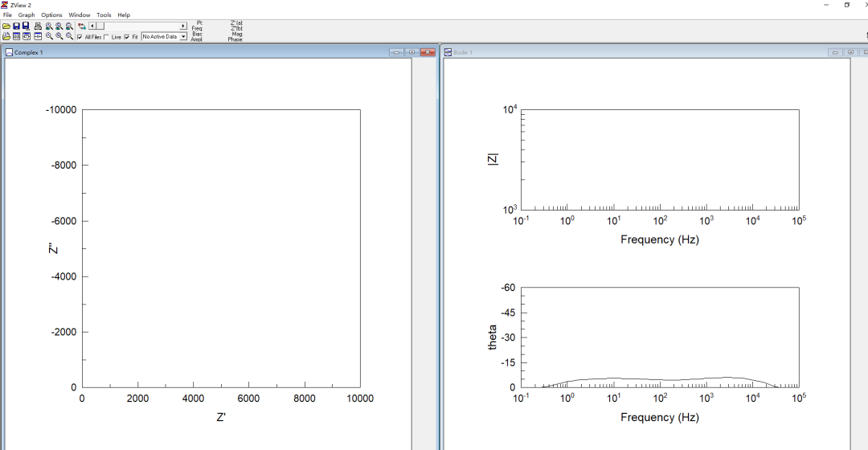The image size is (868, 450).
Task: Open the Options menu
Action: tap(51, 15)
